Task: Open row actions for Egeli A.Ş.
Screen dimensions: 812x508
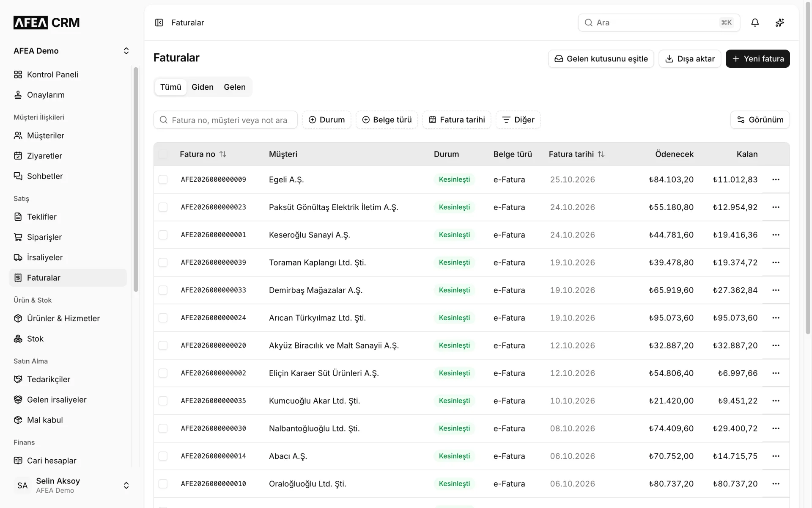Action: (x=776, y=179)
